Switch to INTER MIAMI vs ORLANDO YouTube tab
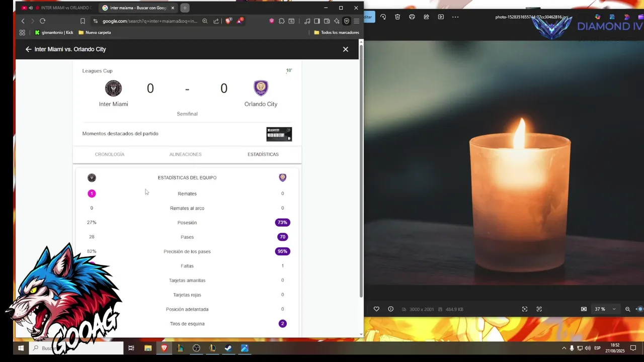This screenshot has height=362, width=644. click(57, 8)
